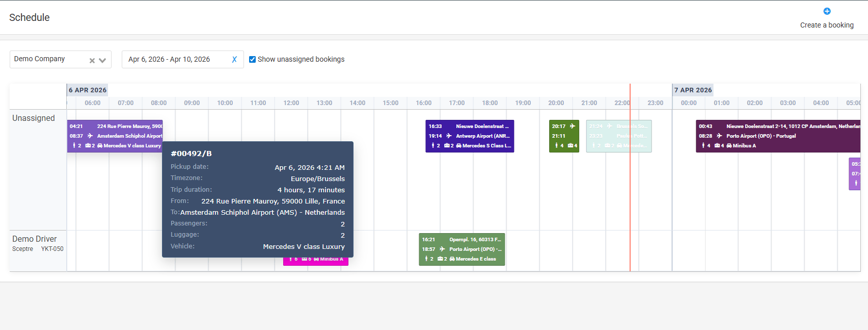Click the Create a booking link
868x330 pixels.
[826, 25]
